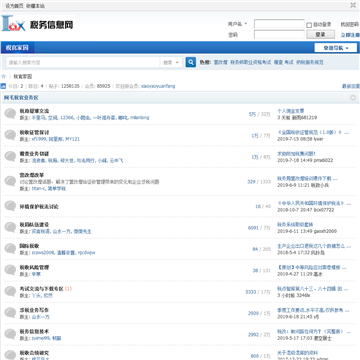Click the blue magnifier search button

click(x=191, y=62)
